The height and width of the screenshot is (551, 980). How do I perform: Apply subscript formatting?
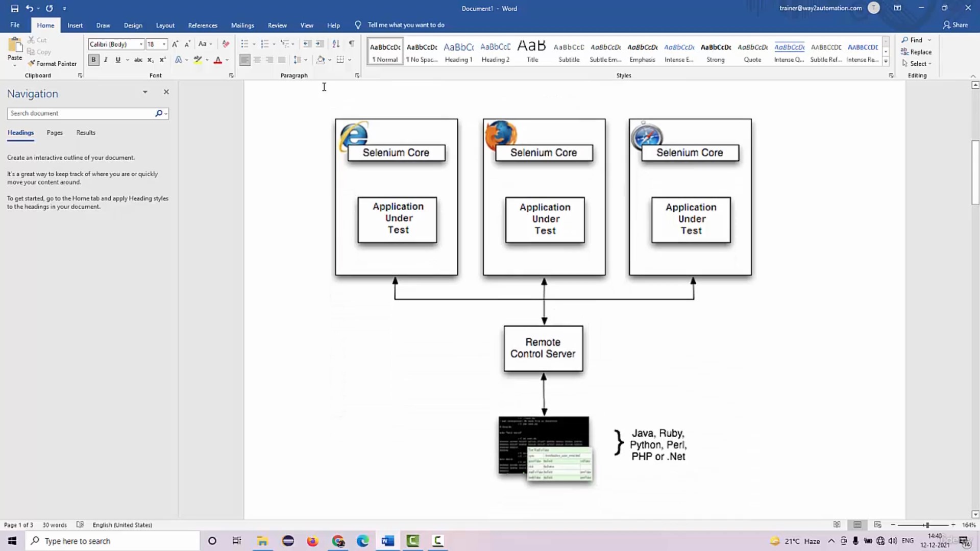(151, 60)
